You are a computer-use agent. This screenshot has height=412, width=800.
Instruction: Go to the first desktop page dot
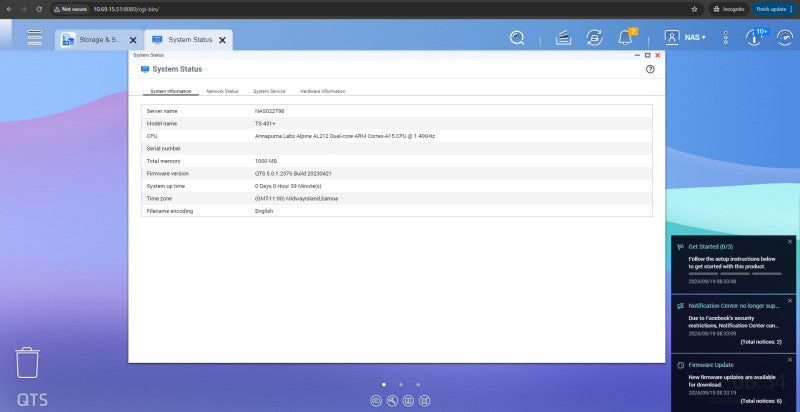pos(384,385)
